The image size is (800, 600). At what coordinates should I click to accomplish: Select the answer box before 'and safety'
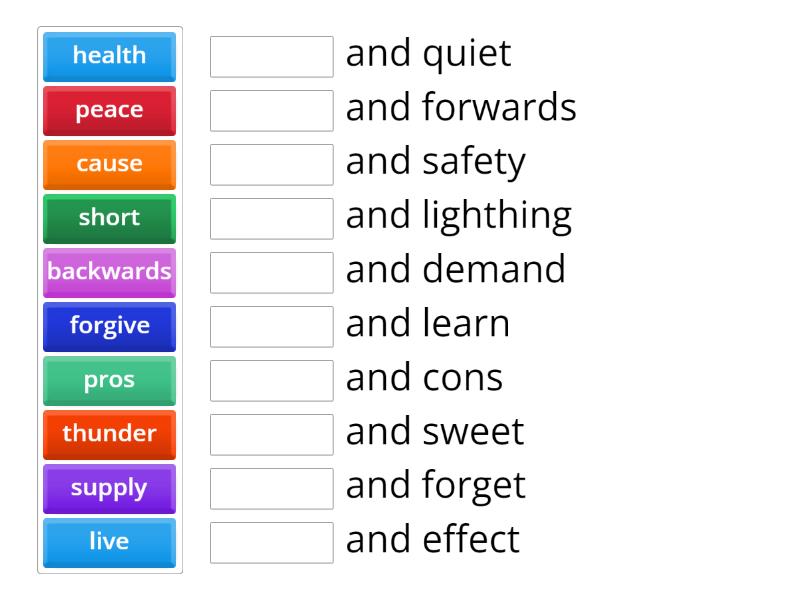click(x=271, y=164)
